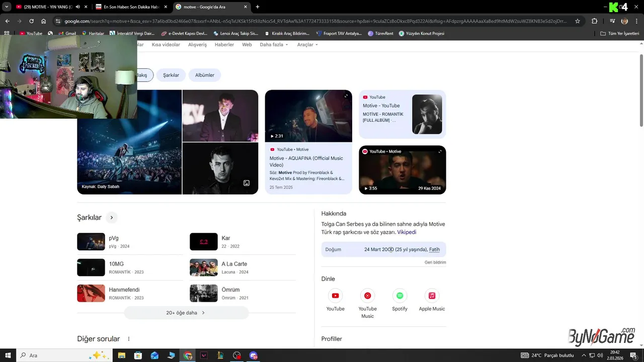Open Spotify under the Dinle section
Viewport: 644px width, 362px height.
click(x=399, y=300)
